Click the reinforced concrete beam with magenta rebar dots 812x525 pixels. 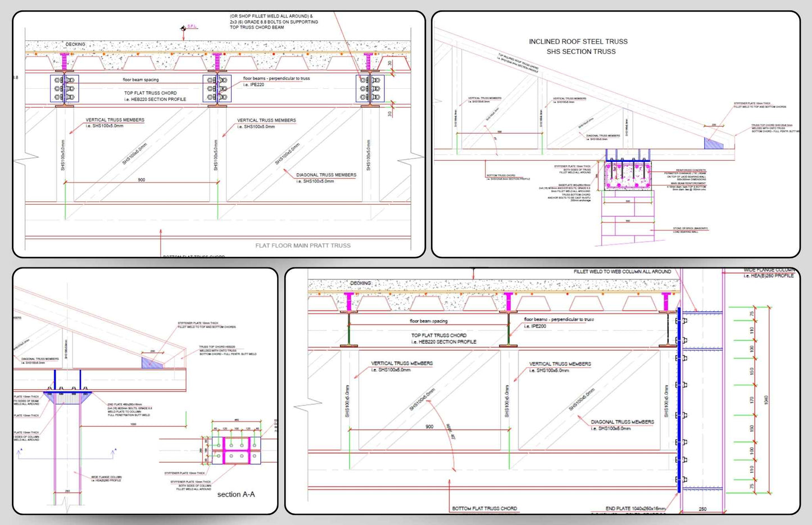coord(628,175)
